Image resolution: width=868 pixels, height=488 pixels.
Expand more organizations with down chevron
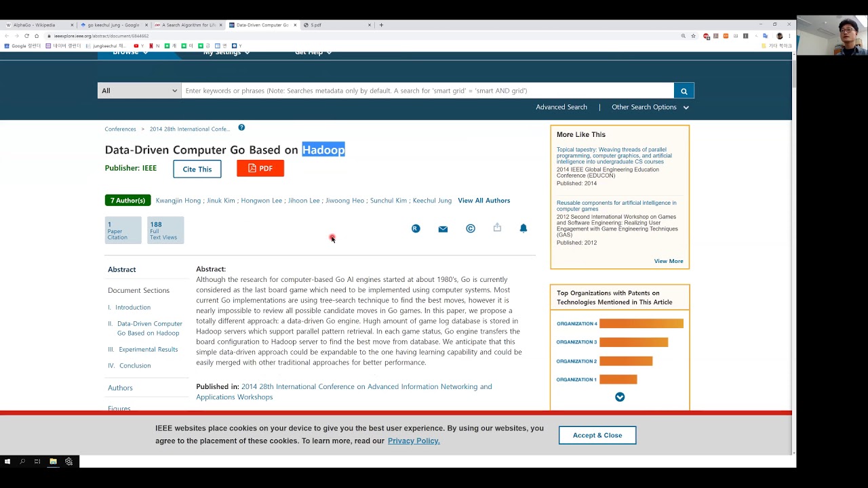point(620,397)
